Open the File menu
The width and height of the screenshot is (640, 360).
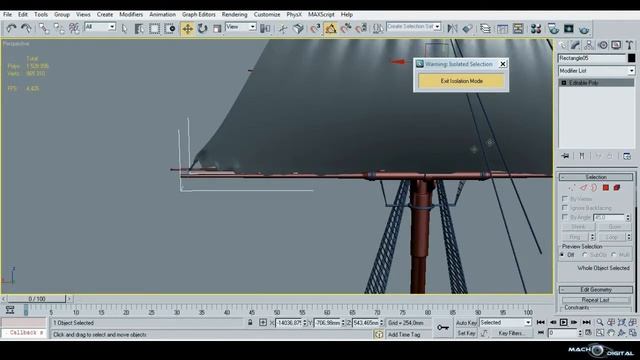[x=7, y=14]
